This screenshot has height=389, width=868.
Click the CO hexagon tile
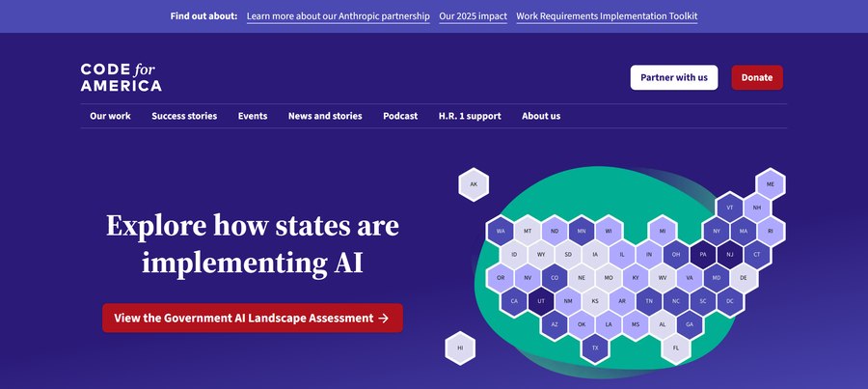click(x=555, y=278)
